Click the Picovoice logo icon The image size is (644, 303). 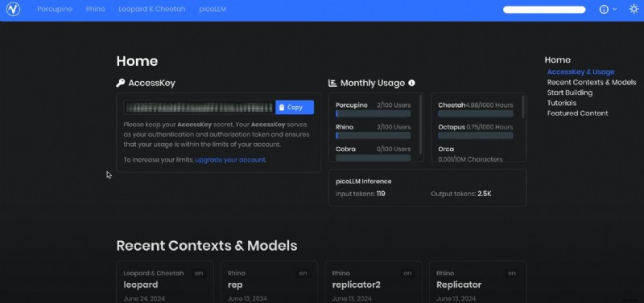pos(13,9)
